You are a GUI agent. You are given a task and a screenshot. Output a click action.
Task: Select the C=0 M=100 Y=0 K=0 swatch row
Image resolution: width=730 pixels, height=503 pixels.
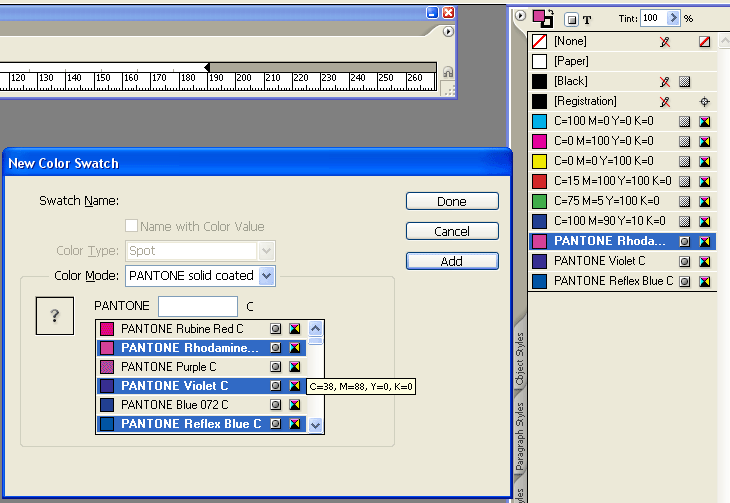[x=622, y=142]
